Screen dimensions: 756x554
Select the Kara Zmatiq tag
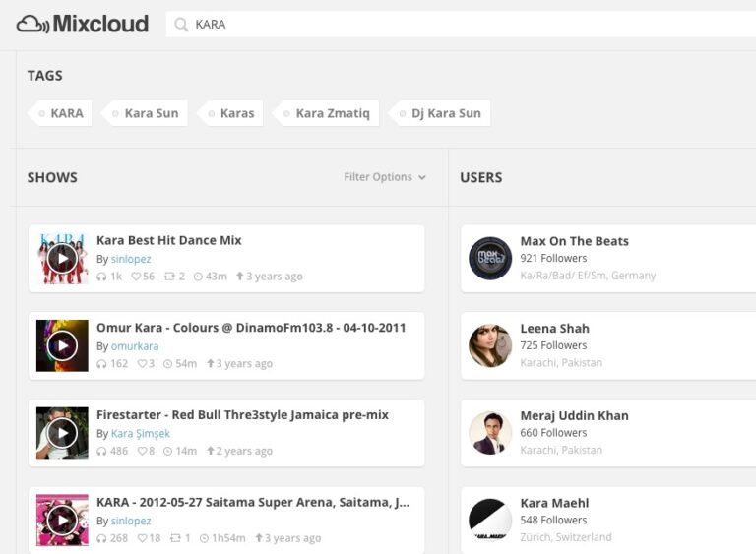click(x=326, y=113)
